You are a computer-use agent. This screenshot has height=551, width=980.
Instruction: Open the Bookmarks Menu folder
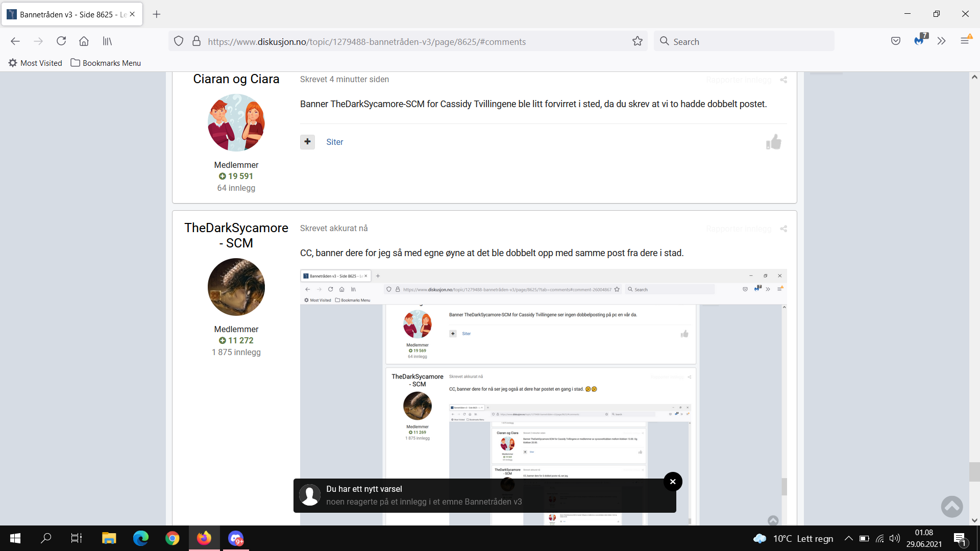106,63
